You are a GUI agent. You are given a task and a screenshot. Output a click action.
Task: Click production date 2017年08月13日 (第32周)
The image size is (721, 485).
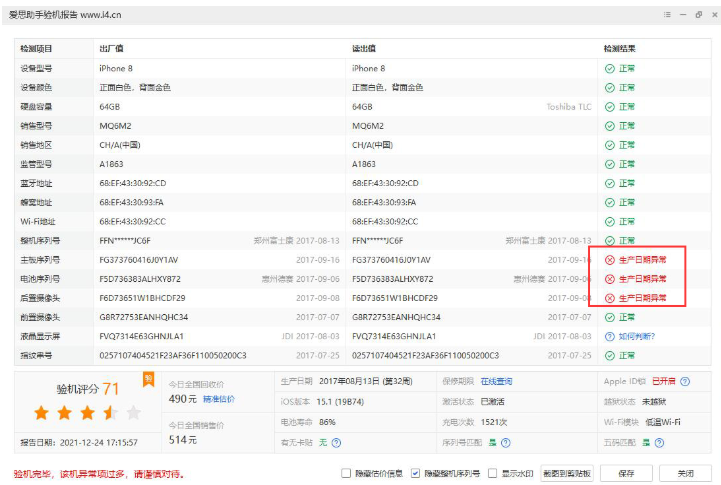click(366, 382)
